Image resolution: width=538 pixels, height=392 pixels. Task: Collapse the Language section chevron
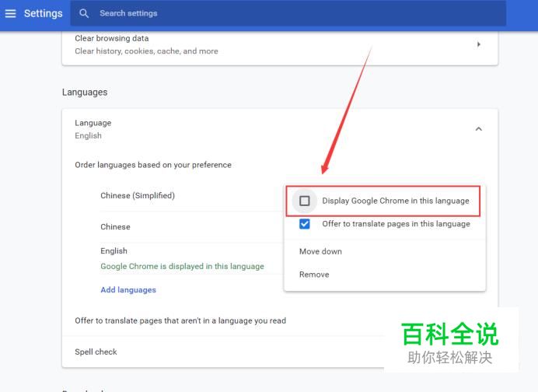478,129
